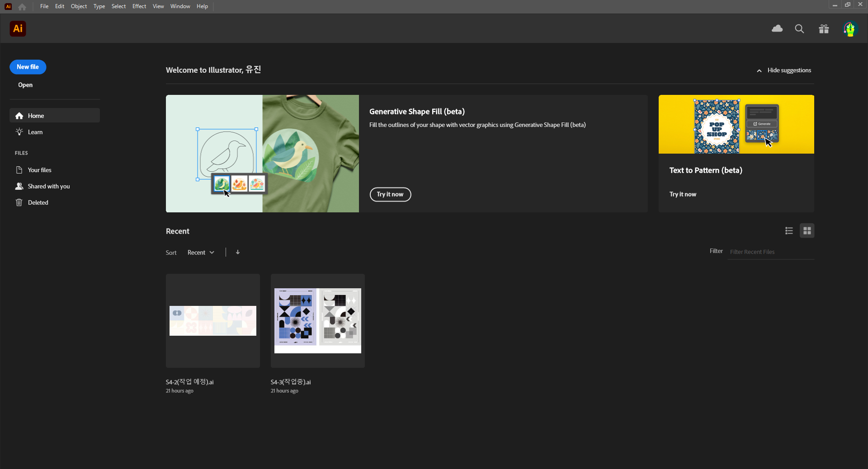Click the home icon in title bar
868x469 pixels.
click(22, 6)
